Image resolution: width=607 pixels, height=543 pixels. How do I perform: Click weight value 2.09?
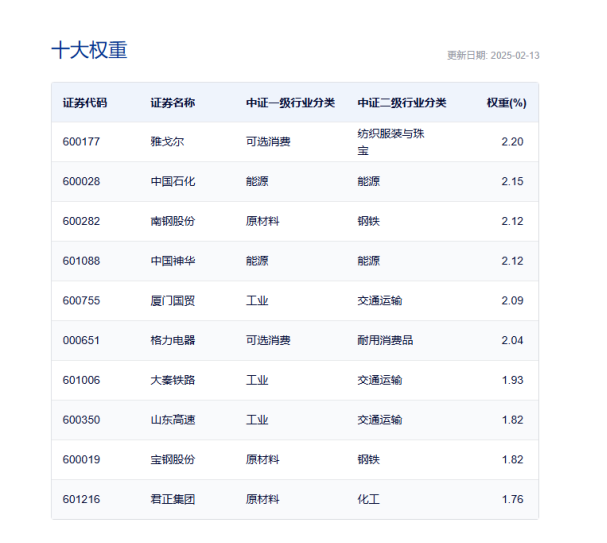pos(512,300)
